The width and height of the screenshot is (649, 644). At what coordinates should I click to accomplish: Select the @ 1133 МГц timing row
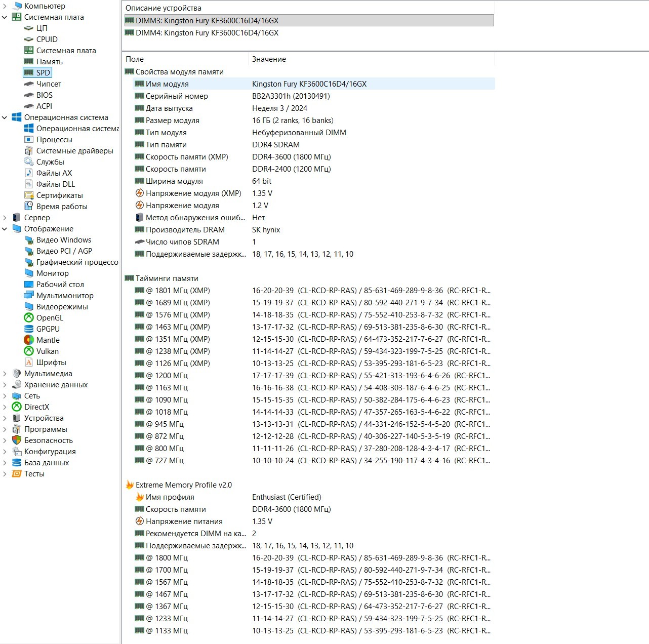coord(314,630)
